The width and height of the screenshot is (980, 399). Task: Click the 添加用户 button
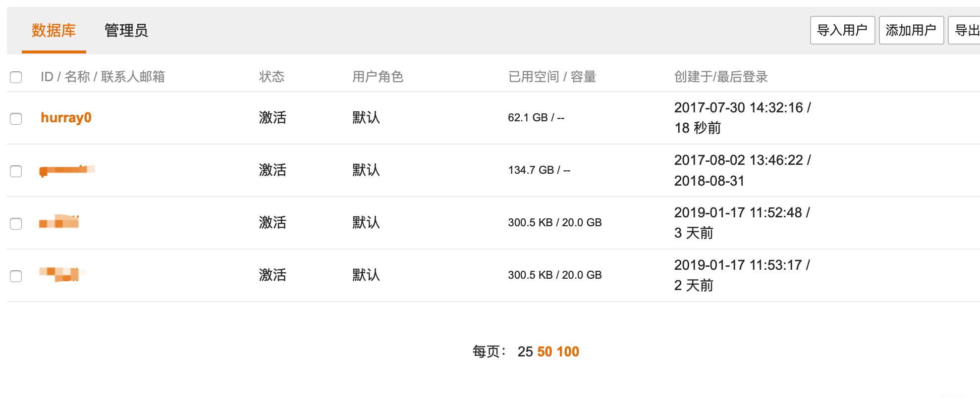pyautogui.click(x=911, y=30)
